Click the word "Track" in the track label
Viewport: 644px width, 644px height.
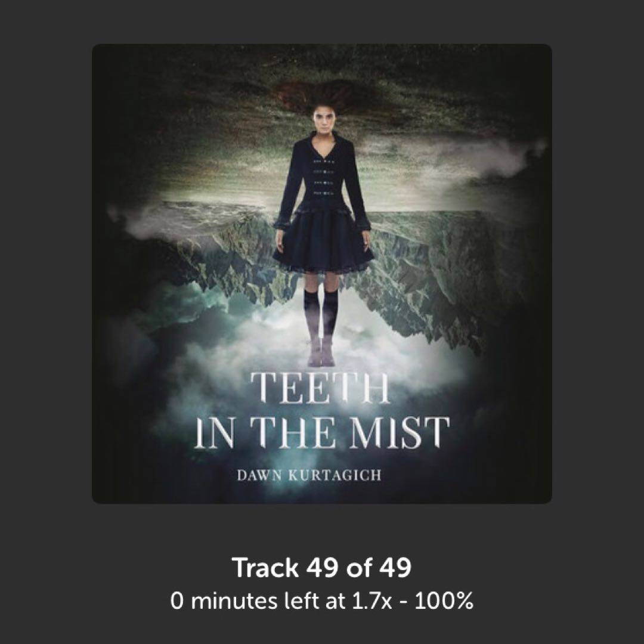pyautogui.click(x=266, y=568)
